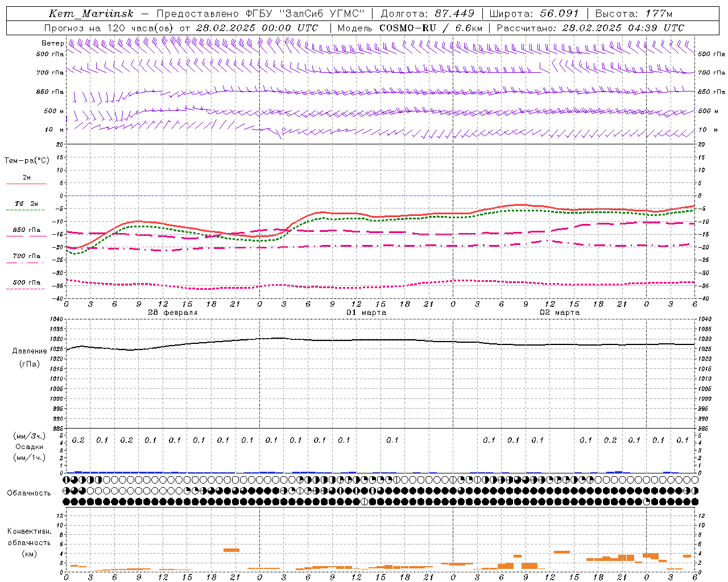Click the pink dotted line sample below '500 гПа' legend
Viewport: 728px width, 582px height.
click(26, 289)
